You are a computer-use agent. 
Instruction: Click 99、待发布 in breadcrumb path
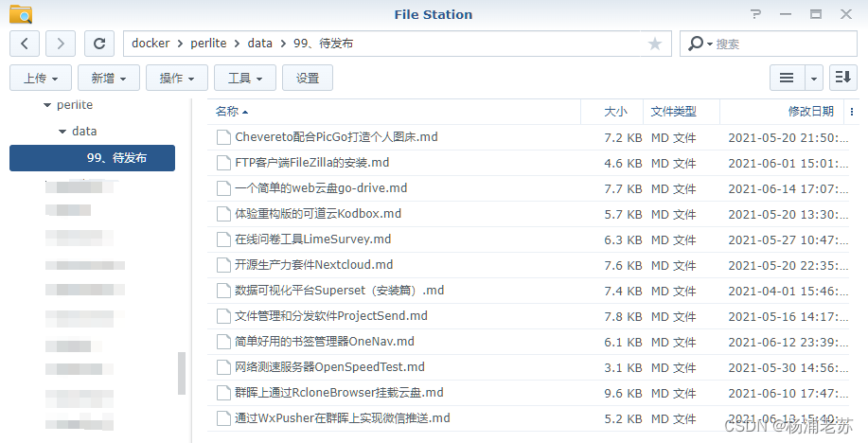tap(323, 44)
